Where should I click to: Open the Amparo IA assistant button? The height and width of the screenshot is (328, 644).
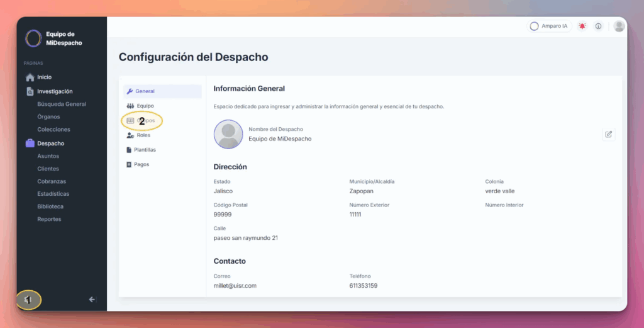(x=549, y=26)
